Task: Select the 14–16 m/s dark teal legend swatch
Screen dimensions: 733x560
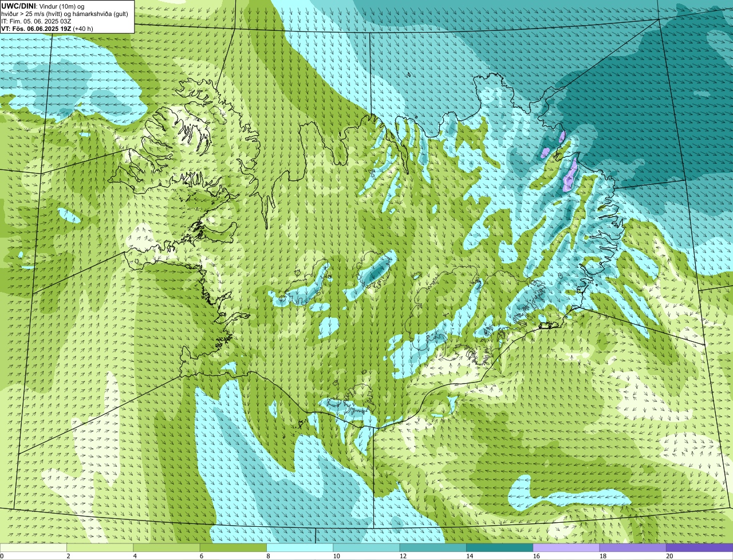Action: (x=499, y=547)
